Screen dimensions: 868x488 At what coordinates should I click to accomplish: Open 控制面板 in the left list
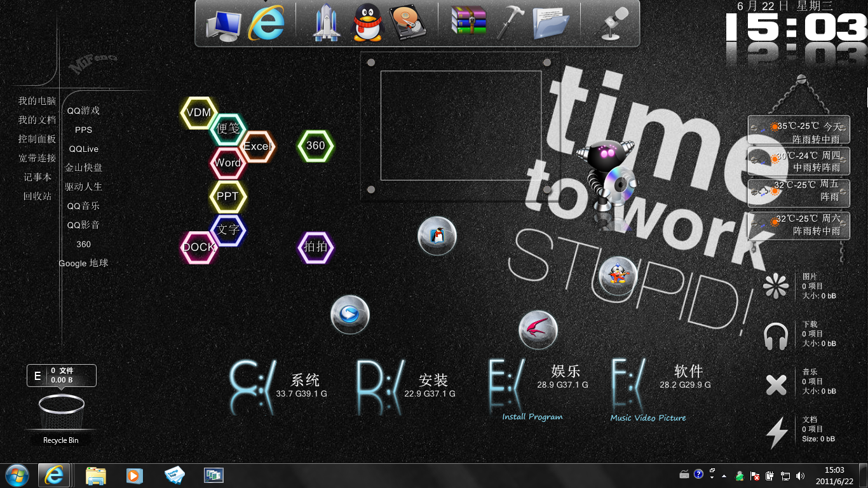tap(37, 139)
